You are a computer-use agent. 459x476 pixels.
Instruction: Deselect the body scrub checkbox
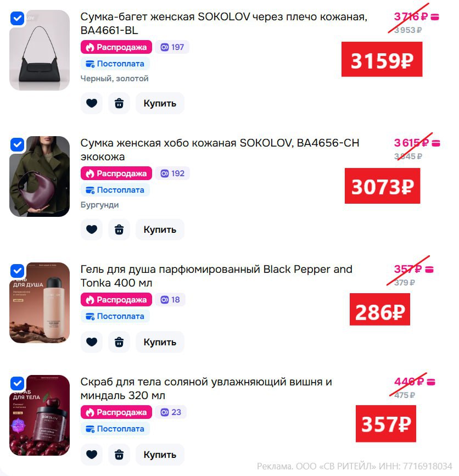(18, 383)
